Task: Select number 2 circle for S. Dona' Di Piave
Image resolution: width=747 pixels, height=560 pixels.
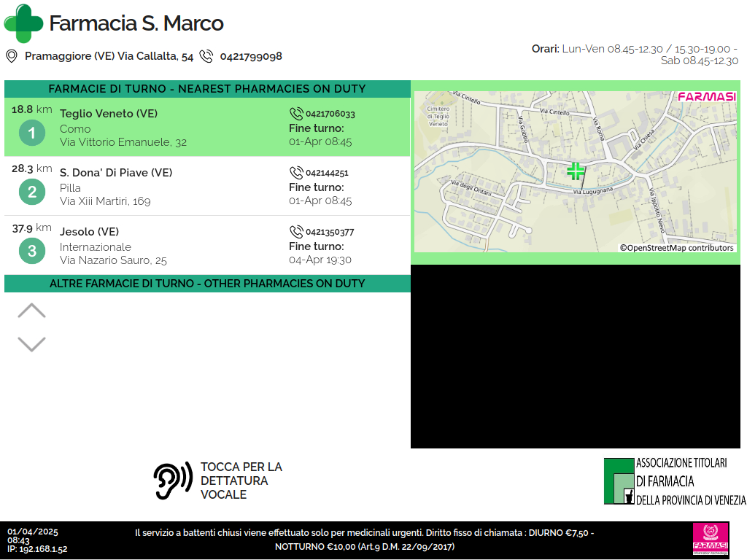Action: [x=31, y=192]
